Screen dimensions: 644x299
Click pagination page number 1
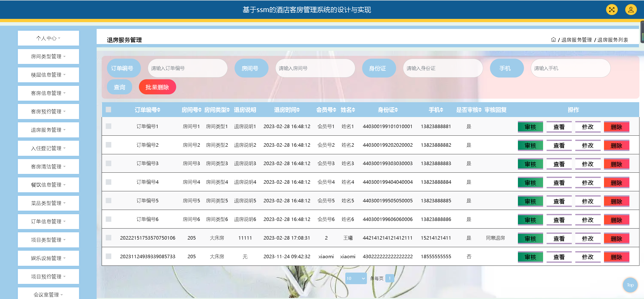[x=389, y=278]
